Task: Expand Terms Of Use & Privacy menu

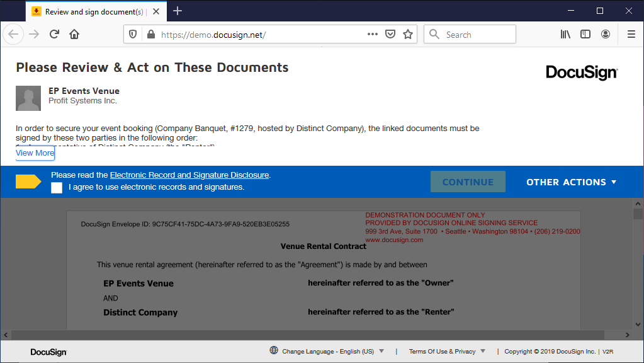Action: coord(447,352)
